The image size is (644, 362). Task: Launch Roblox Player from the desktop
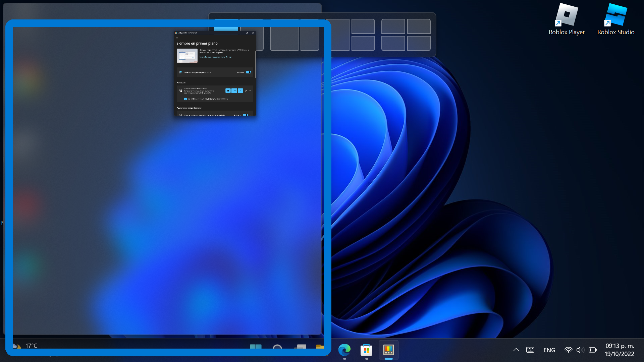567,15
